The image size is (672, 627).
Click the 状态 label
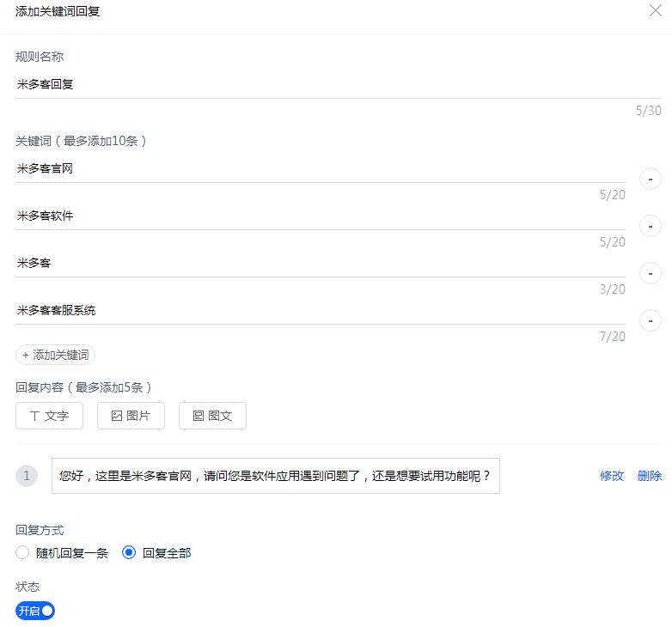[27, 587]
